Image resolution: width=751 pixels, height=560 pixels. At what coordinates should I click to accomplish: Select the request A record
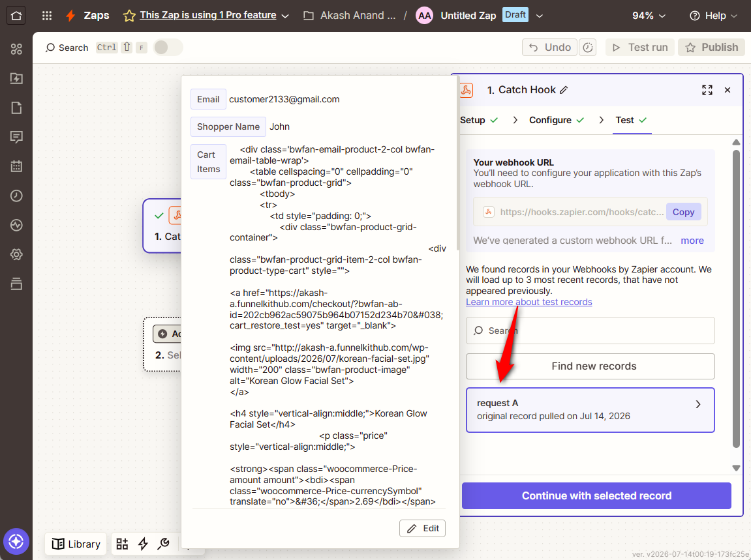(590, 409)
